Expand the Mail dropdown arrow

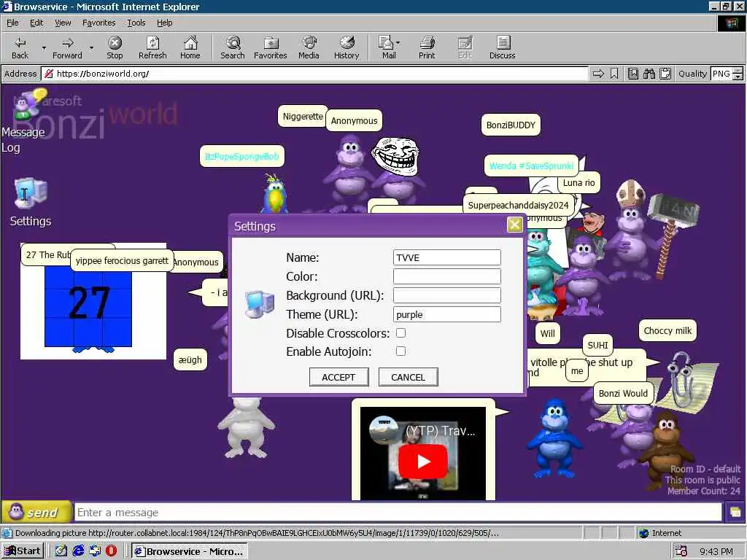tap(398, 43)
